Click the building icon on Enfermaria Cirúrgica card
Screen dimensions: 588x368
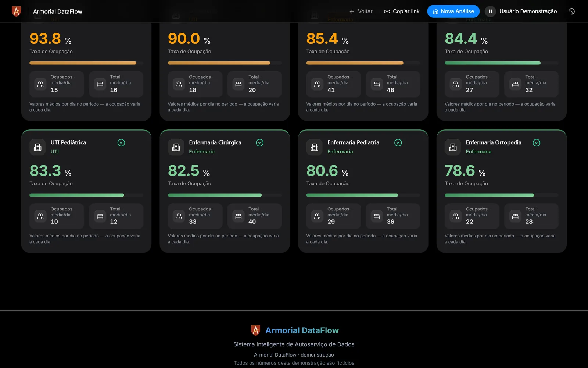[x=176, y=147]
